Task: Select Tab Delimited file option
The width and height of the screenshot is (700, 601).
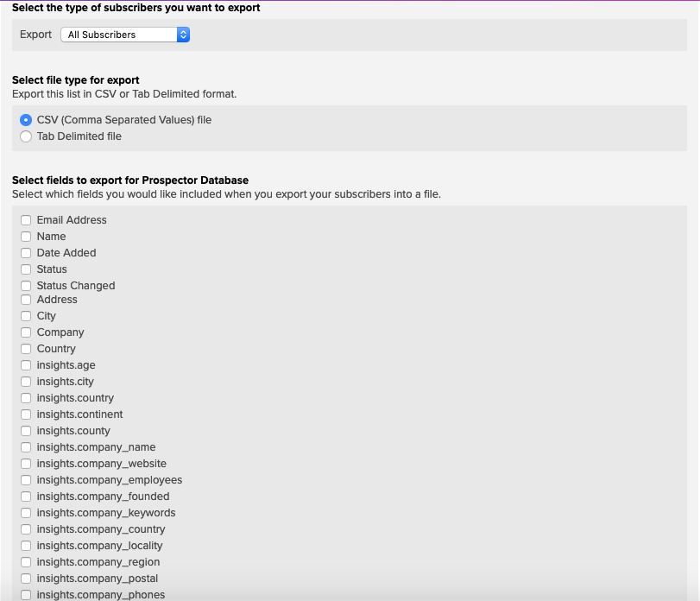Action: [26, 136]
